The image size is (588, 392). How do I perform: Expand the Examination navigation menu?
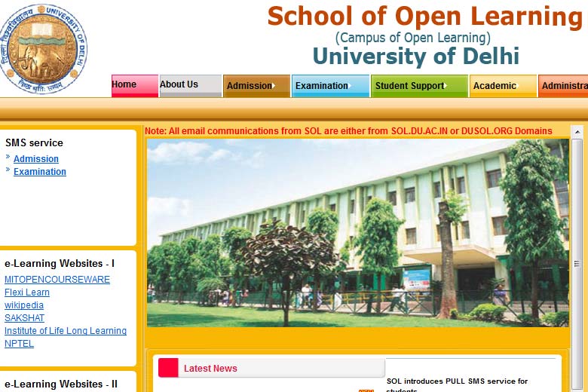(330, 86)
